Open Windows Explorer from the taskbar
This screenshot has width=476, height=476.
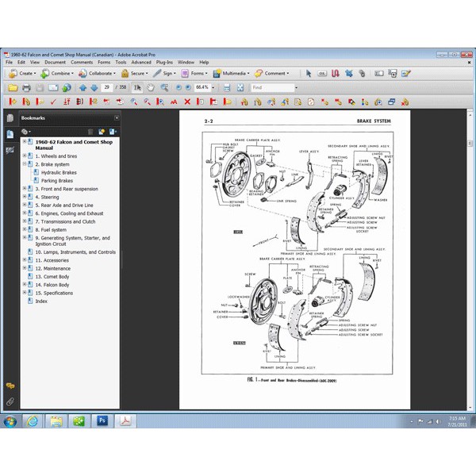pyautogui.click(x=56, y=421)
